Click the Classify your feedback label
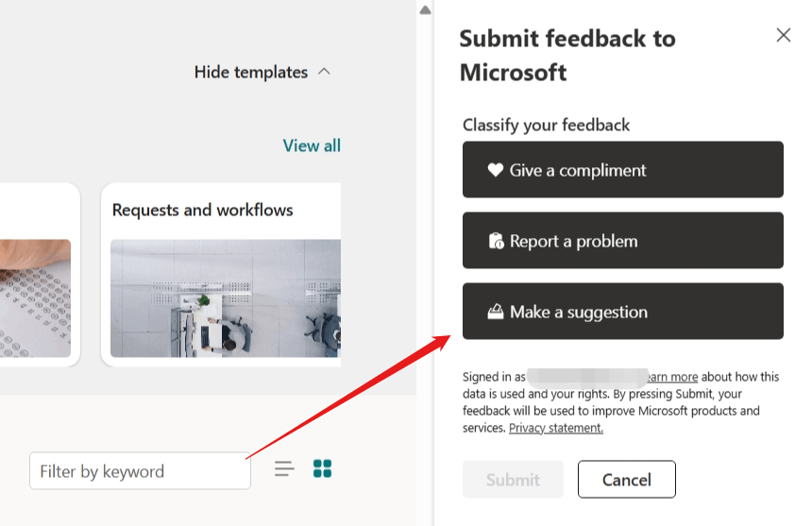The height and width of the screenshot is (526, 812). pos(546,125)
